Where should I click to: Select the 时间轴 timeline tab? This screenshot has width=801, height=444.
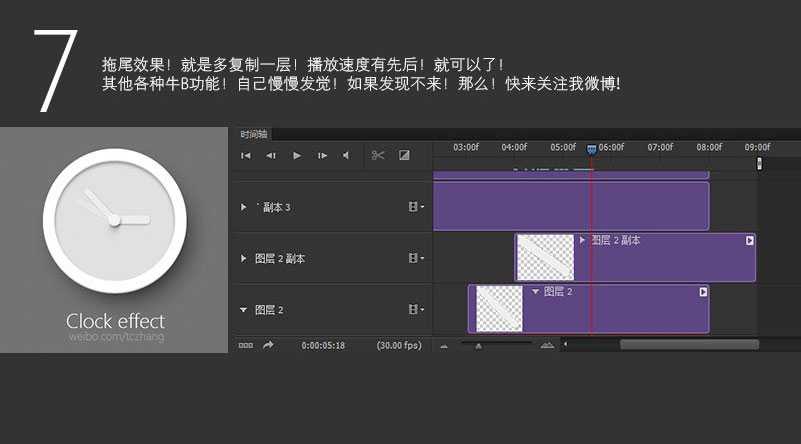pyautogui.click(x=254, y=133)
